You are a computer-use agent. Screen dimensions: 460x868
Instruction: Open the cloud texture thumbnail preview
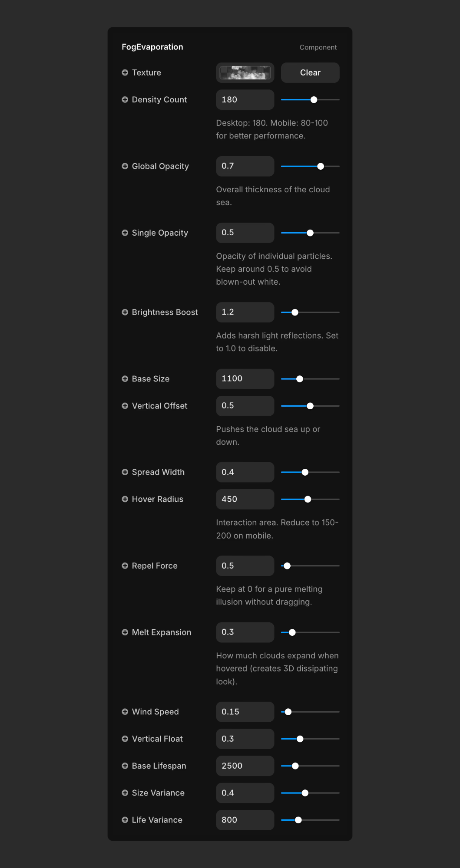pyautogui.click(x=245, y=72)
